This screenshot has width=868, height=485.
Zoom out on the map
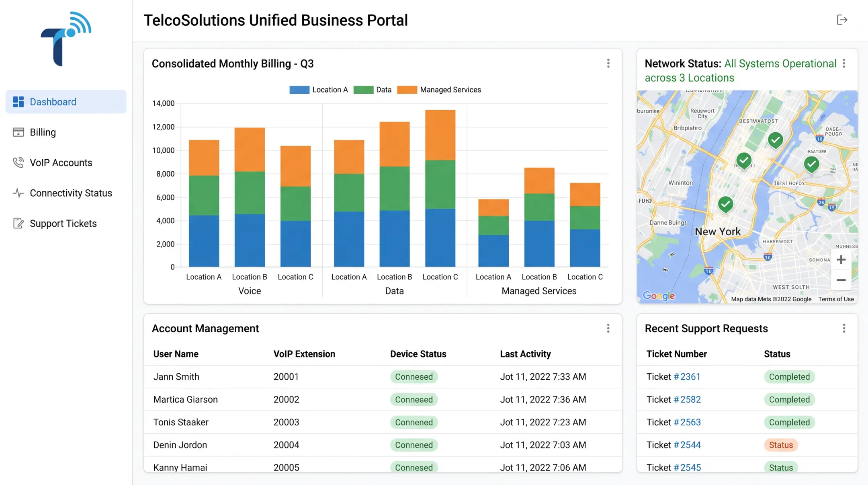pyautogui.click(x=841, y=280)
